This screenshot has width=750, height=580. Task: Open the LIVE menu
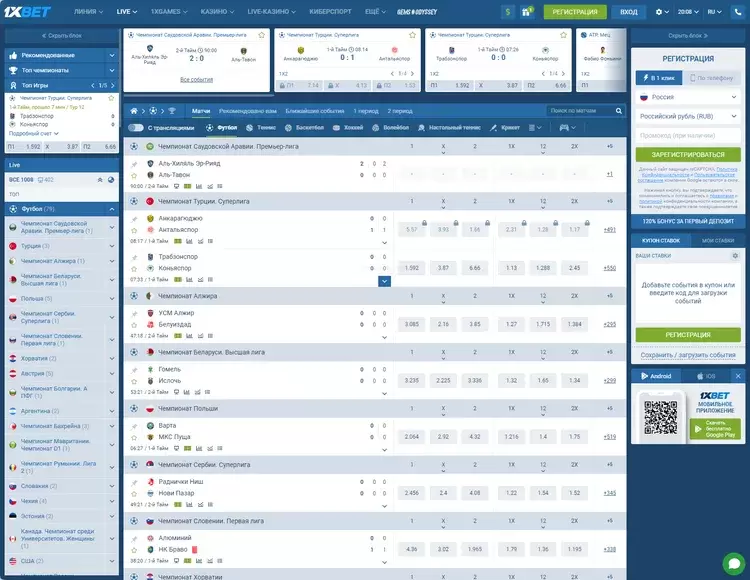pyautogui.click(x=127, y=11)
